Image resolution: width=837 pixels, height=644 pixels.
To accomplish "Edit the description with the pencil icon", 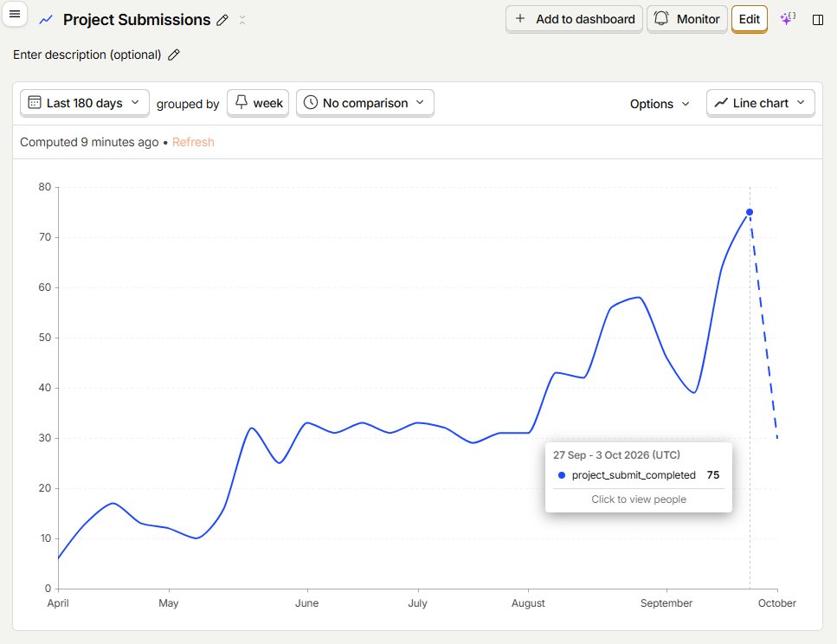I will (x=174, y=55).
